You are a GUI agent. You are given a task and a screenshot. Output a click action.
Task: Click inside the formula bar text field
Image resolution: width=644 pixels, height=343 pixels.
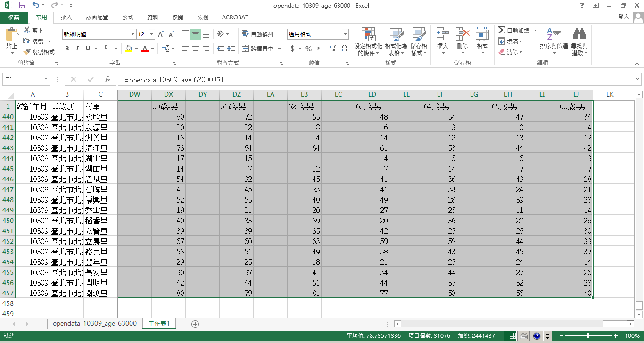tap(377, 80)
